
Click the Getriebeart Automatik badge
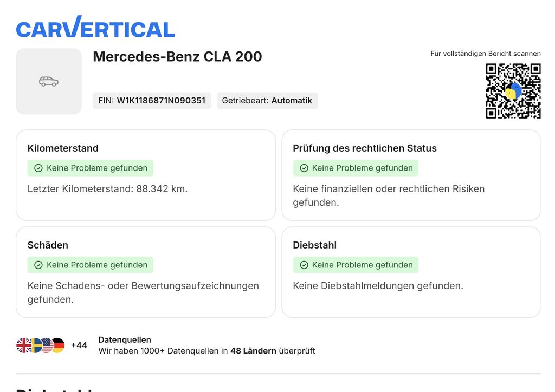[267, 100]
